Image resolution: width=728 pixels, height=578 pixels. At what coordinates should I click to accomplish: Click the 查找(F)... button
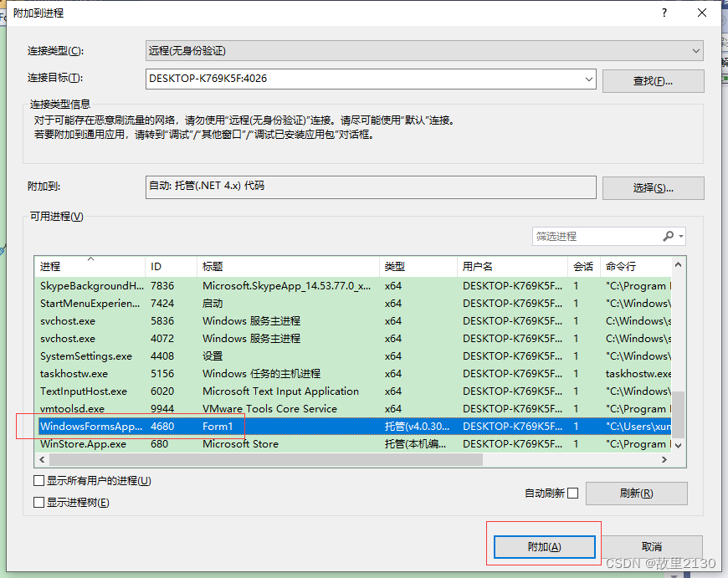pyautogui.click(x=653, y=81)
